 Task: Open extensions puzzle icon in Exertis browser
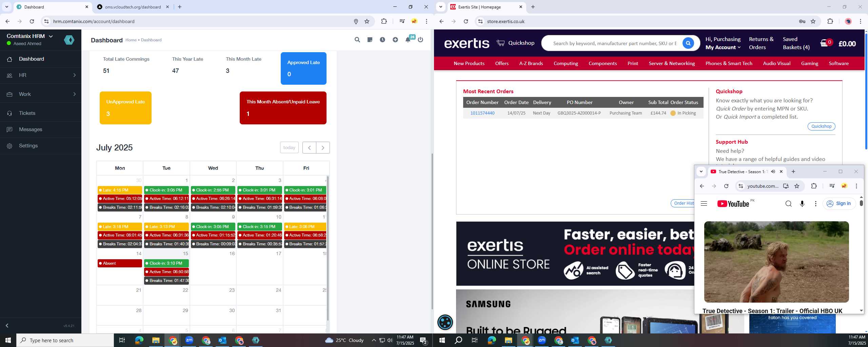[x=830, y=21]
